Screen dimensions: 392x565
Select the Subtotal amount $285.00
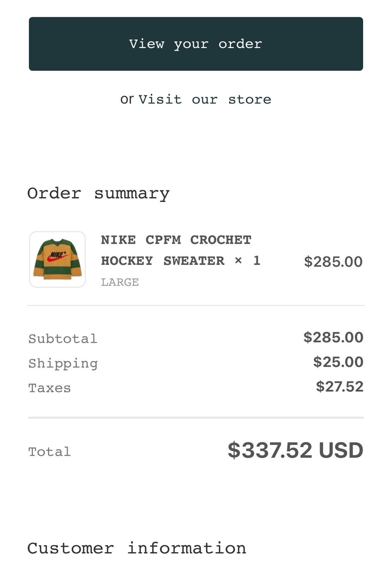333,337
